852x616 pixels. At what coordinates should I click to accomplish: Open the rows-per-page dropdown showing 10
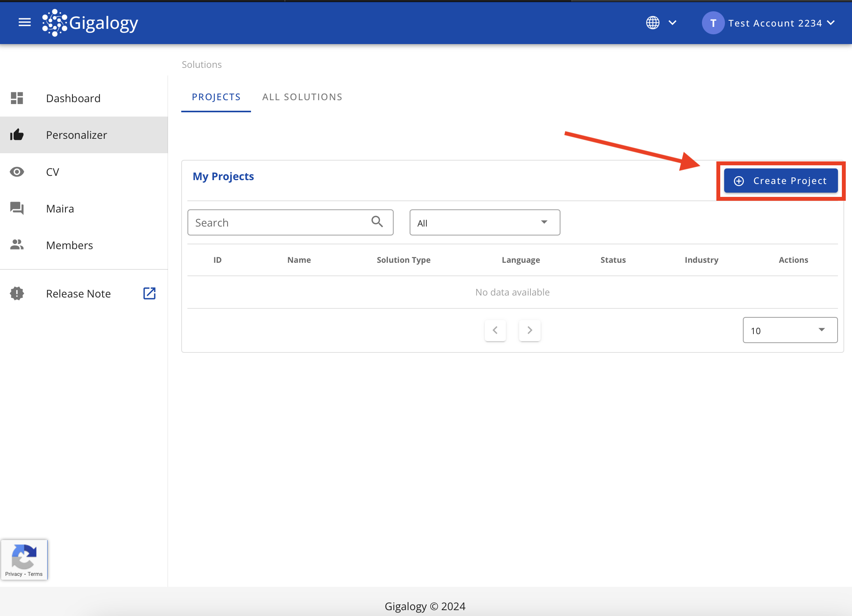click(x=790, y=330)
